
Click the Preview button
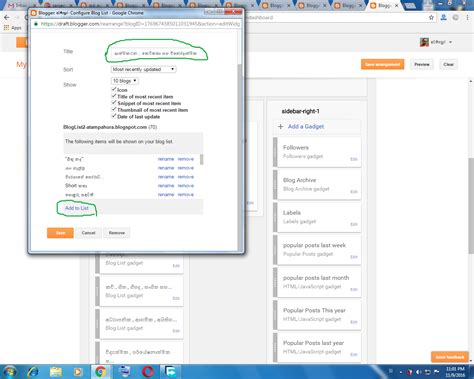[422, 64]
